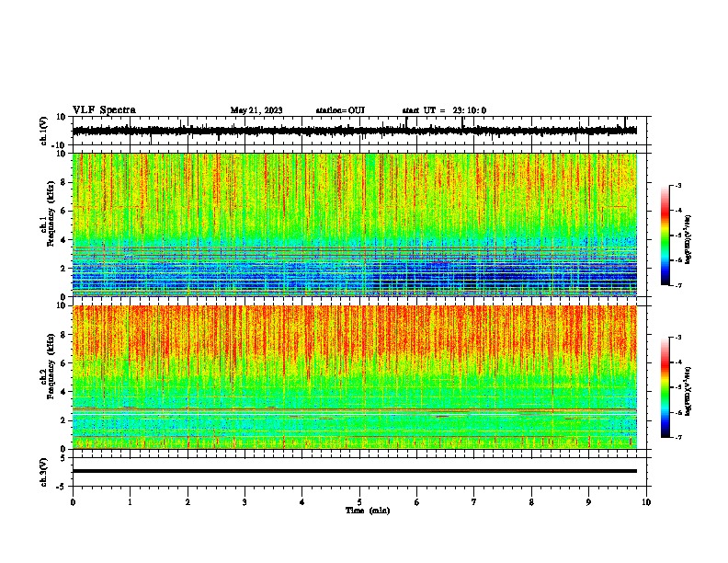Click the date text "May 21, 2023"
The width and height of the screenshot is (728, 563).
(256, 110)
